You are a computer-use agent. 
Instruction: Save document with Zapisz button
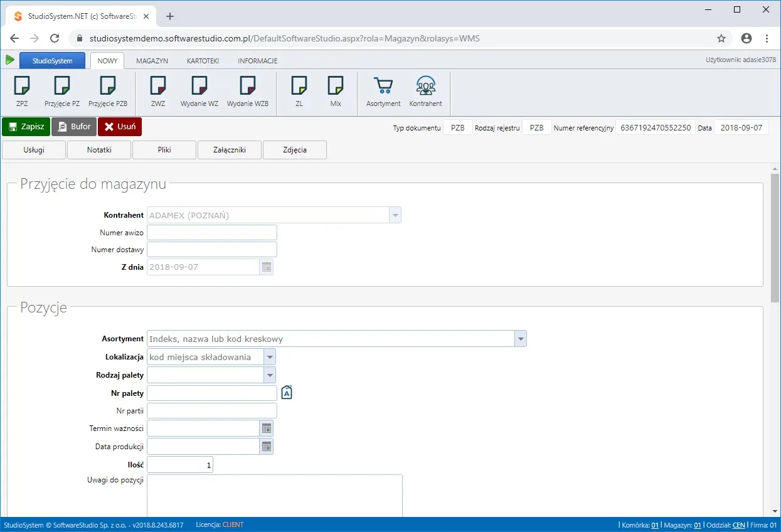(x=26, y=127)
